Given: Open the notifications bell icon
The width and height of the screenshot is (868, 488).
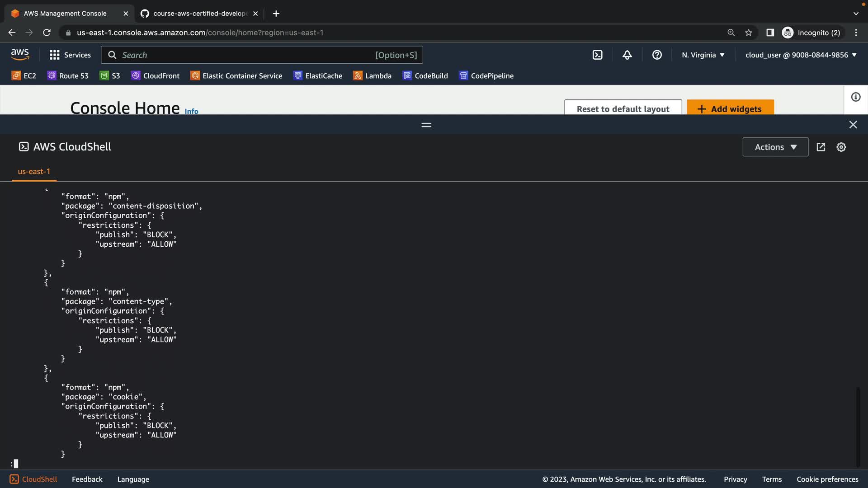Looking at the screenshot, I should tap(627, 55).
